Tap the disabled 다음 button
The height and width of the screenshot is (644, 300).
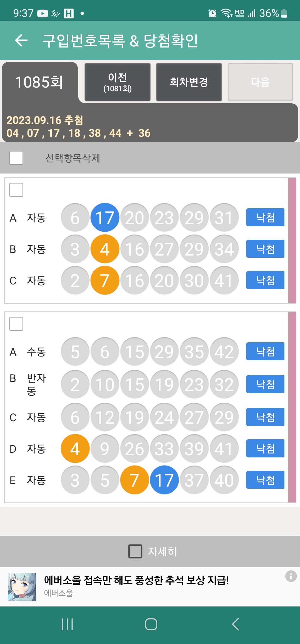(260, 82)
